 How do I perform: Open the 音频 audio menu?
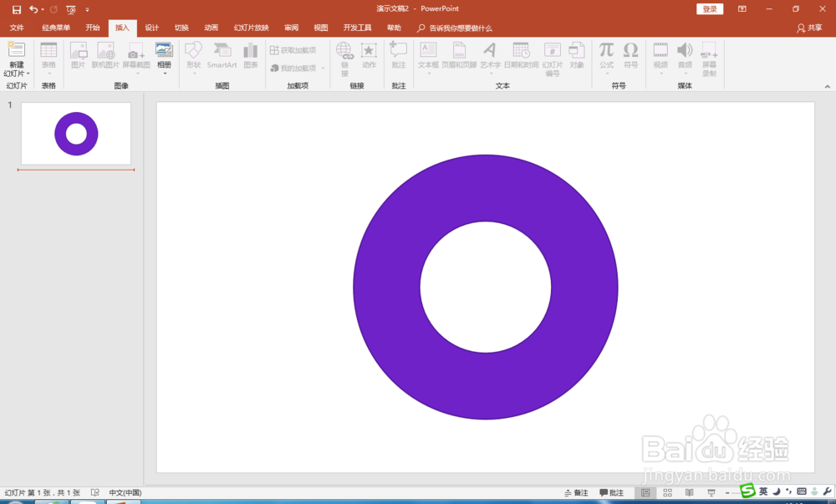point(686,57)
